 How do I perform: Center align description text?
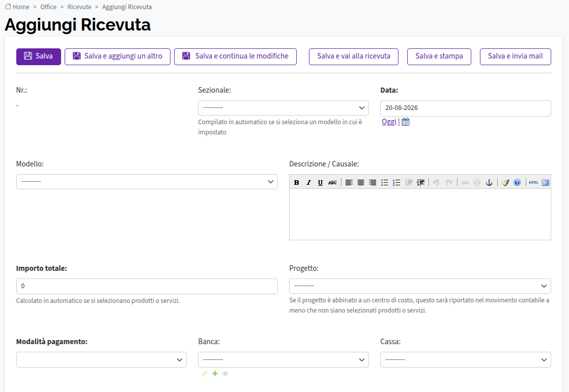click(361, 183)
